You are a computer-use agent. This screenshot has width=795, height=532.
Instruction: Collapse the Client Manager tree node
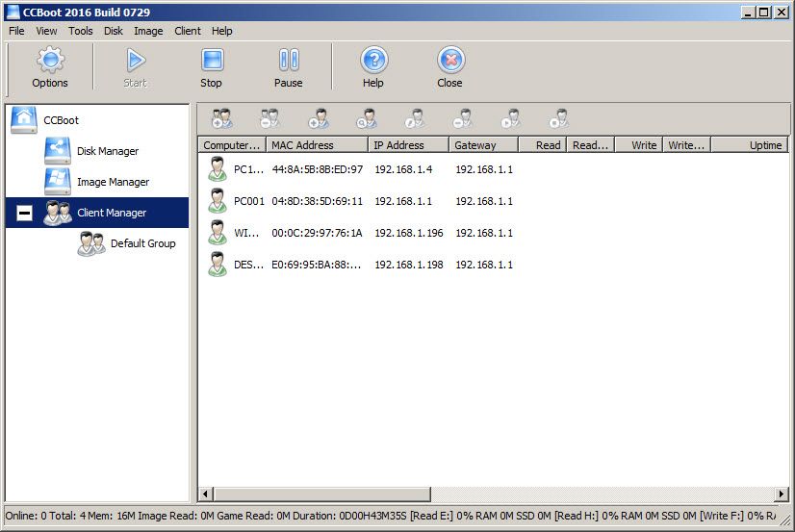tap(24, 213)
